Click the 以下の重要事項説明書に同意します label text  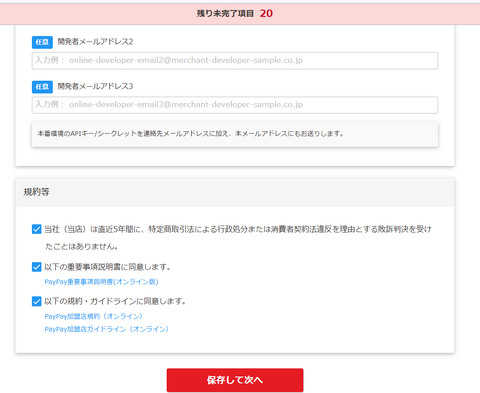(107, 267)
